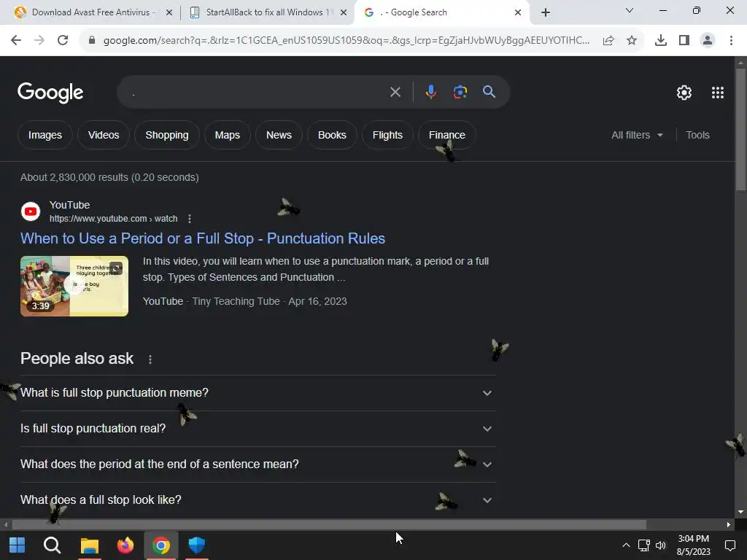The image size is (747, 560).
Task: Expand "Is full stop punctuation real?"
Action: [x=258, y=429]
